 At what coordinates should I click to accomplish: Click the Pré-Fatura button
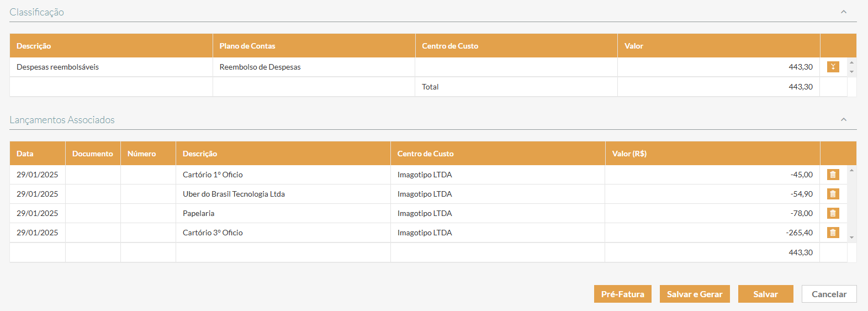click(623, 294)
